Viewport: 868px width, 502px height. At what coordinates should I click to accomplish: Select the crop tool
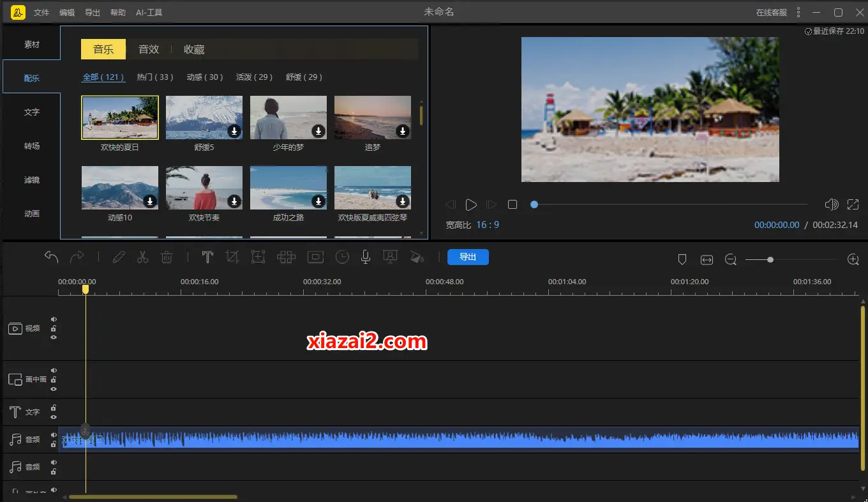(x=232, y=257)
